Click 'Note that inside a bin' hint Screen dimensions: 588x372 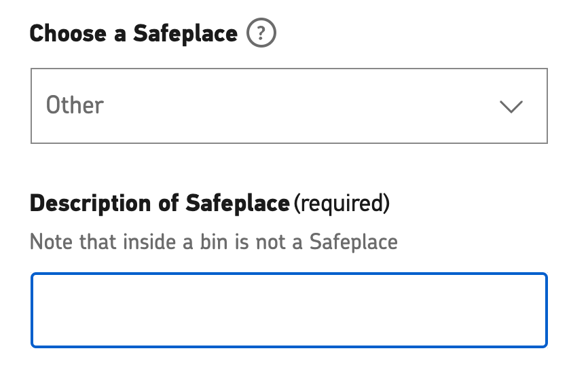click(x=130, y=242)
